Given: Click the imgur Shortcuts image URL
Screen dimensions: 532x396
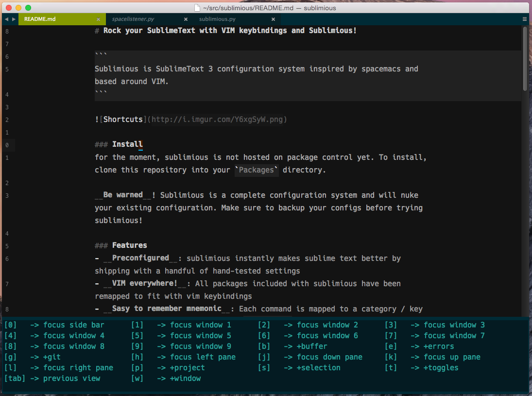Looking at the screenshot, I should pyautogui.click(x=217, y=120).
